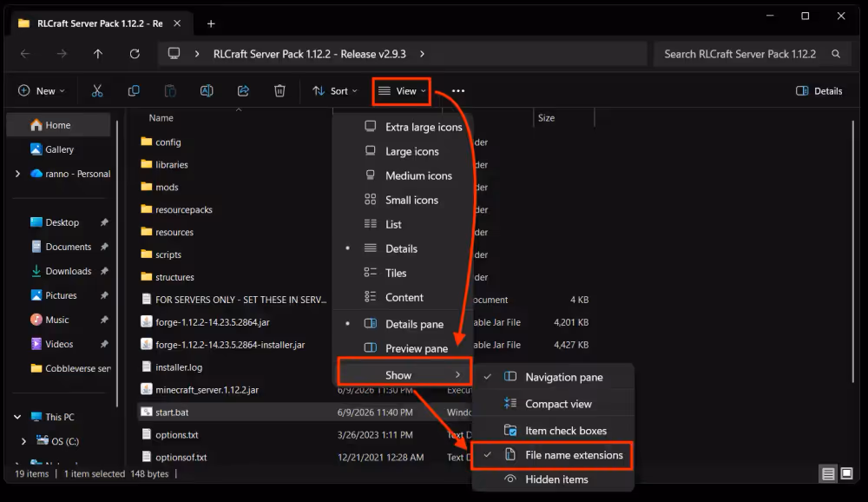Go up one folder level arrow
Image resolution: width=868 pixels, height=502 pixels.
pyautogui.click(x=98, y=54)
